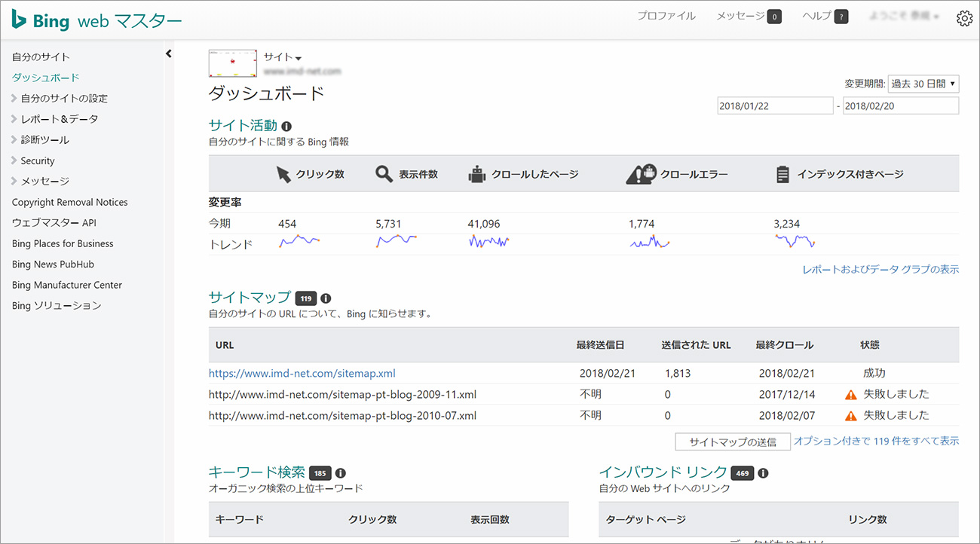Open プロファイル in top navigation
The width and height of the screenshot is (980, 544).
[666, 16]
